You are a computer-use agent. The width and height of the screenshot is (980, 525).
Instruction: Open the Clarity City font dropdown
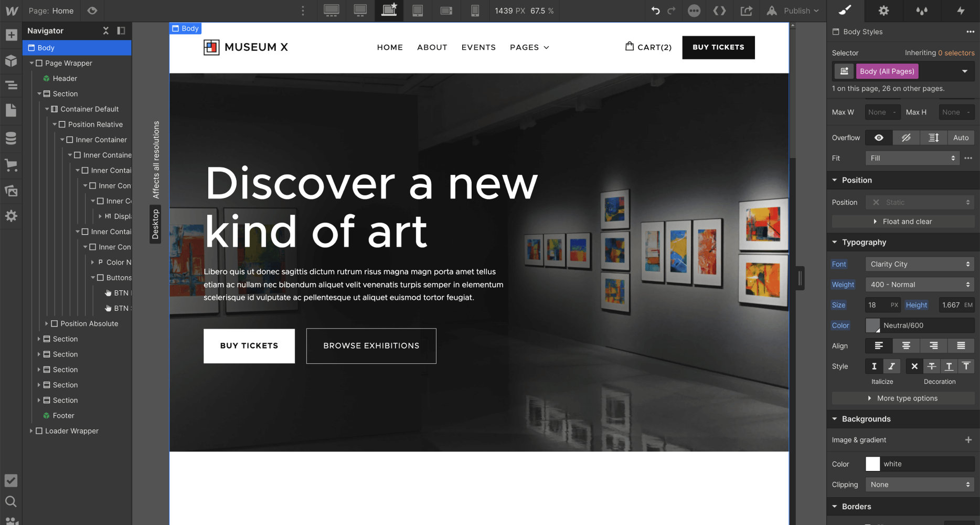pos(919,264)
